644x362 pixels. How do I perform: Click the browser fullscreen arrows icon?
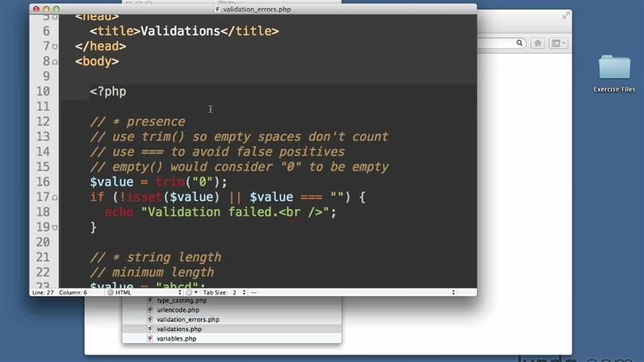(566, 16)
